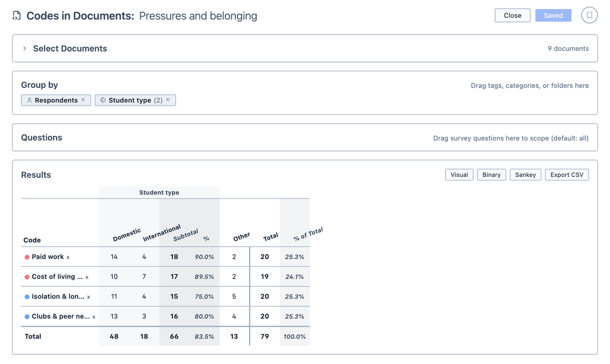Click the International column header
The image size is (610, 364).
click(162, 233)
